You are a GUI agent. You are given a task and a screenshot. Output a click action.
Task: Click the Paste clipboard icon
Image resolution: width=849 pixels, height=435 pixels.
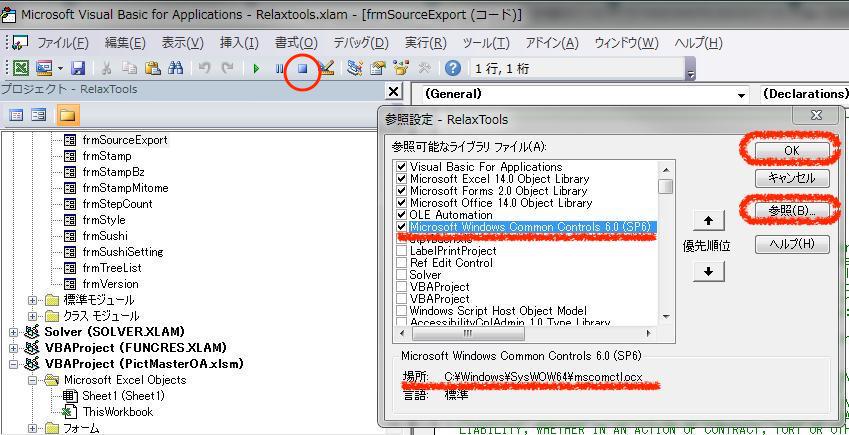[x=153, y=68]
